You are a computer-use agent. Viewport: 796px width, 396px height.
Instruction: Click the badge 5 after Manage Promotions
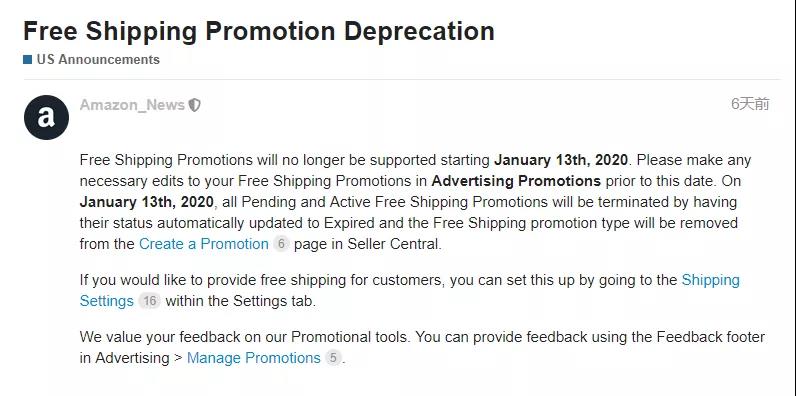pyautogui.click(x=333, y=358)
